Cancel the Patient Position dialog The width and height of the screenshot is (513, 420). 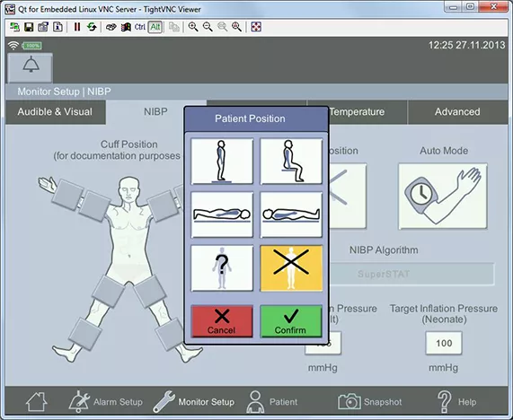click(222, 321)
